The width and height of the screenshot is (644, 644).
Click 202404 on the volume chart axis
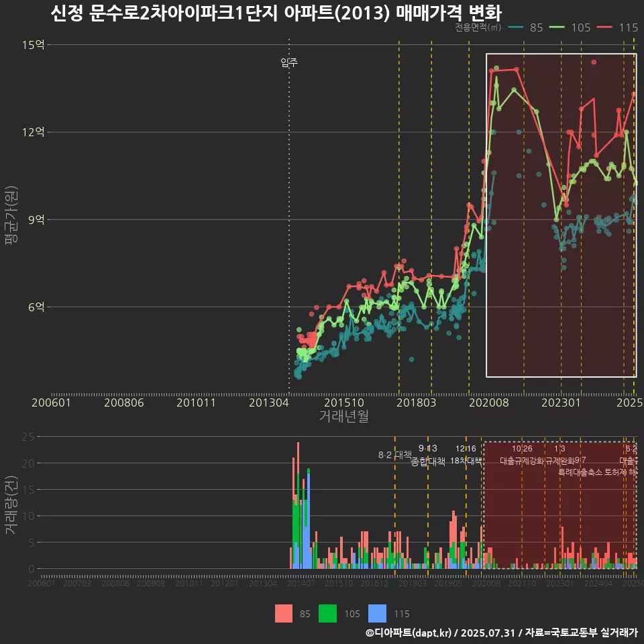click(598, 583)
